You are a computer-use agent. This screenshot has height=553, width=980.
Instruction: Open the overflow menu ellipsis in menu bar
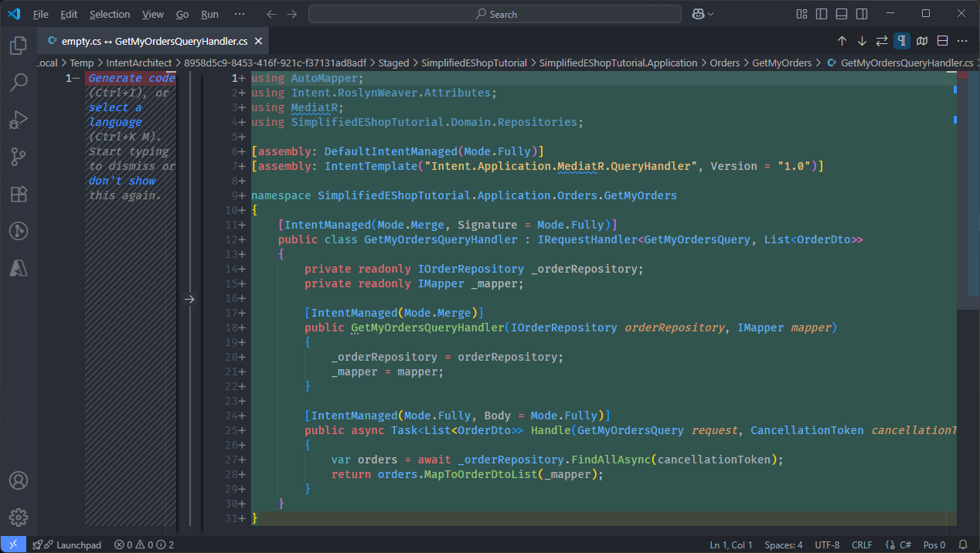coord(239,14)
